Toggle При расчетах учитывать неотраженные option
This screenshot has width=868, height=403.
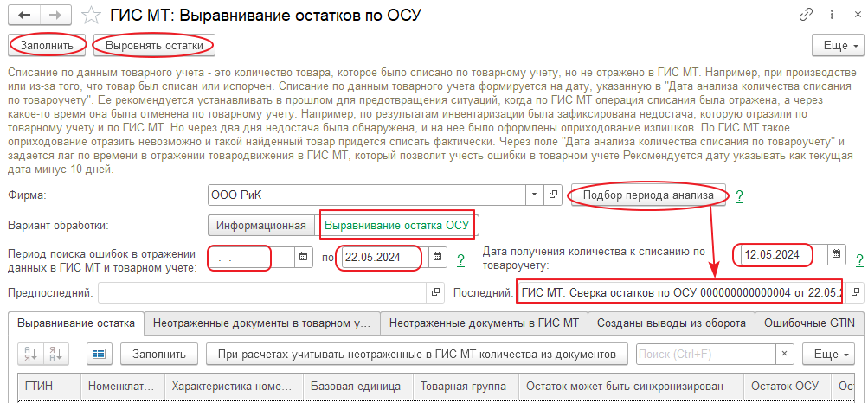click(416, 354)
